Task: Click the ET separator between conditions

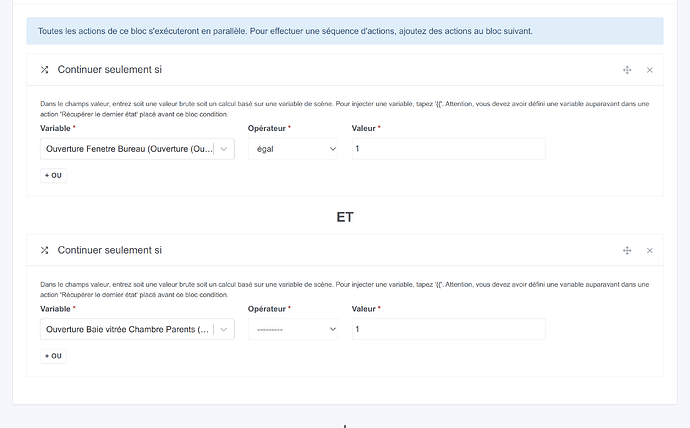Action: (345, 216)
